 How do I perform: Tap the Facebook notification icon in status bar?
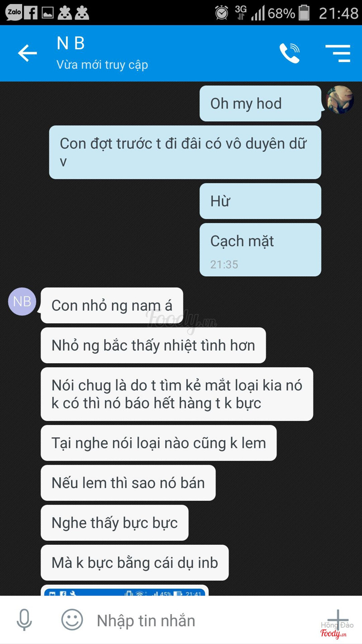point(31,12)
